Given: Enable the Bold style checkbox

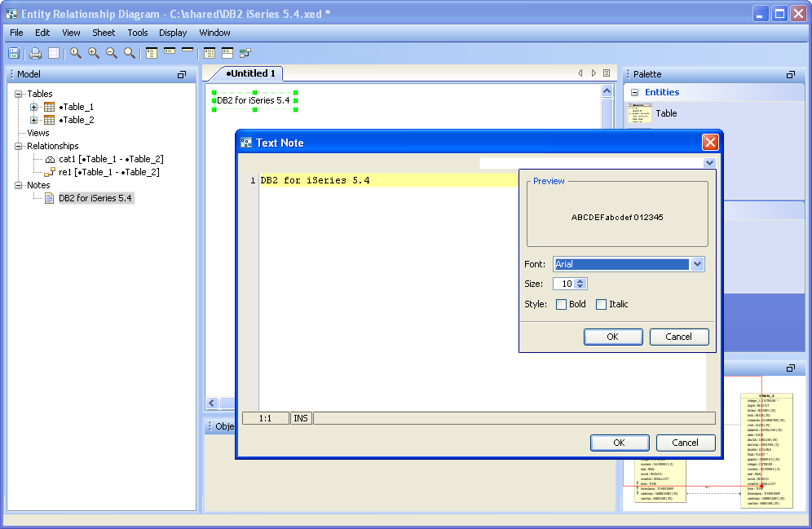Looking at the screenshot, I should click(561, 304).
